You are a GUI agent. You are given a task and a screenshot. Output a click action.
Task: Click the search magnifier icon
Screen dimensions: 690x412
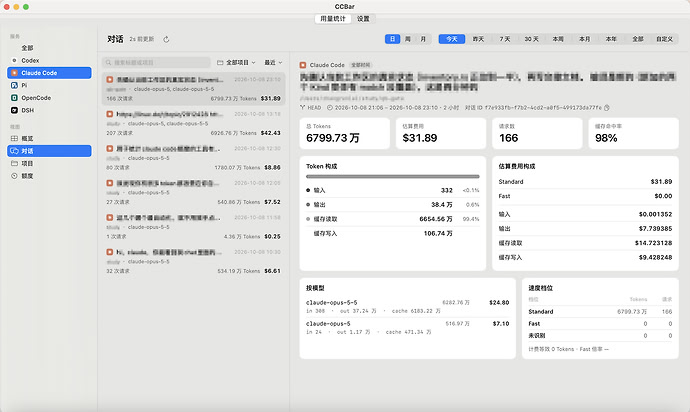pos(109,63)
